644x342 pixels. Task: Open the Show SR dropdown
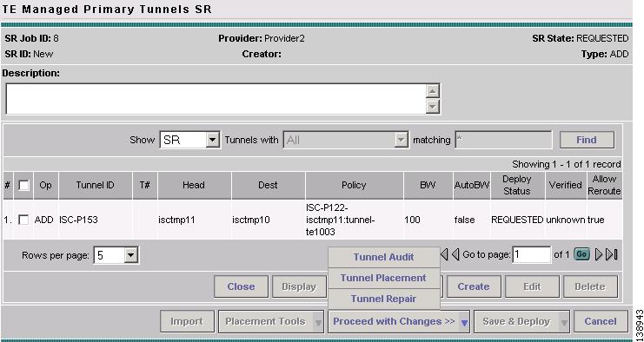click(x=189, y=140)
